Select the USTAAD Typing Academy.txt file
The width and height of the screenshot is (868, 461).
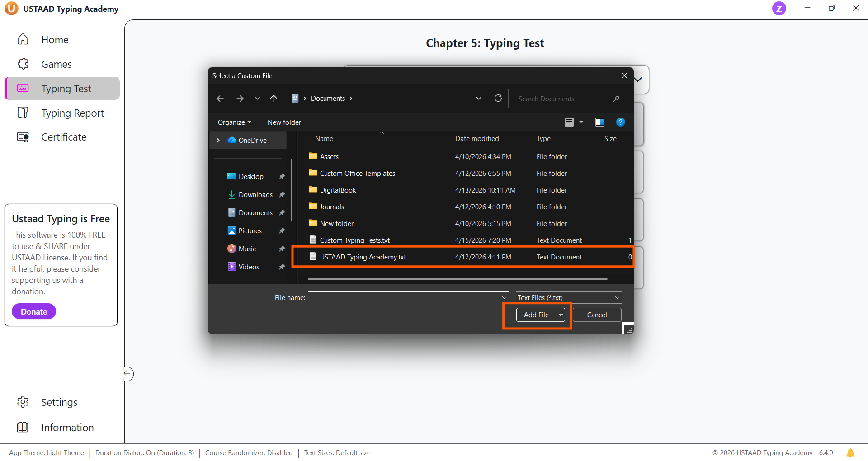(363, 257)
